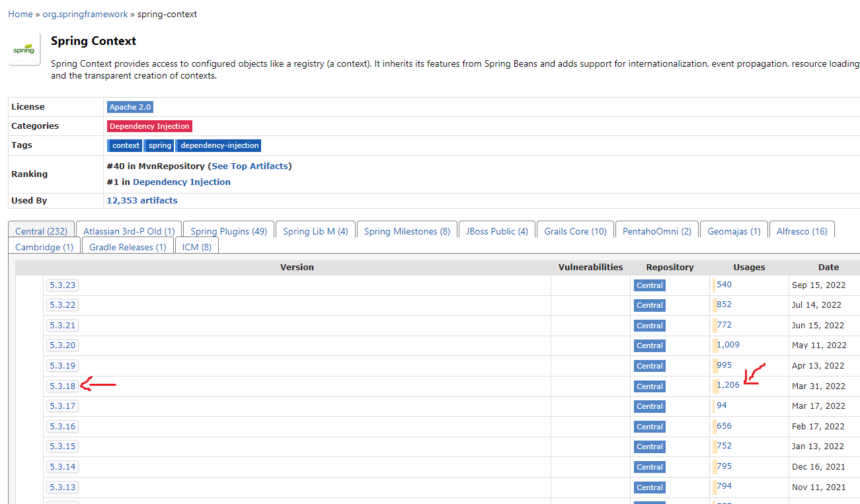Open 656 usages link
The height and width of the screenshot is (504, 860).
point(724,426)
